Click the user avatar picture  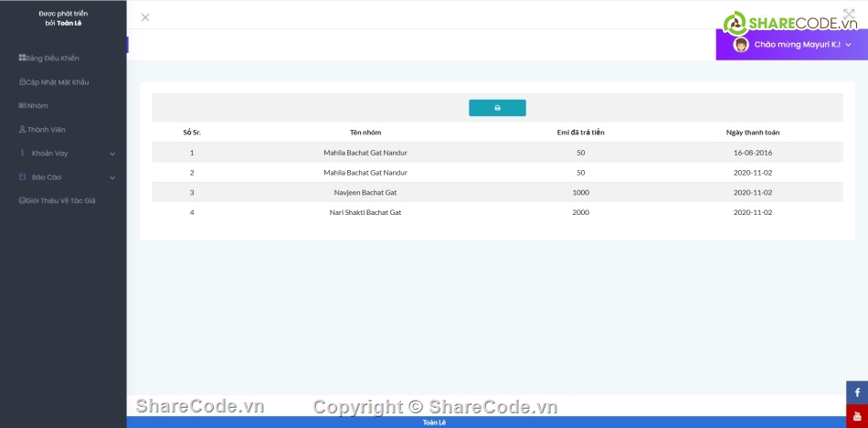coord(741,45)
